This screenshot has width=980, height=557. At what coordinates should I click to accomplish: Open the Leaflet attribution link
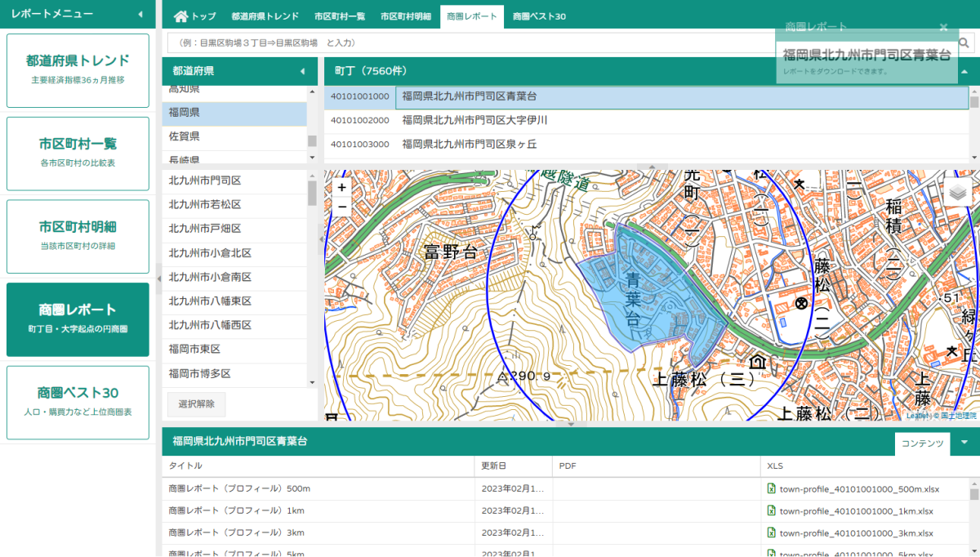tap(918, 416)
